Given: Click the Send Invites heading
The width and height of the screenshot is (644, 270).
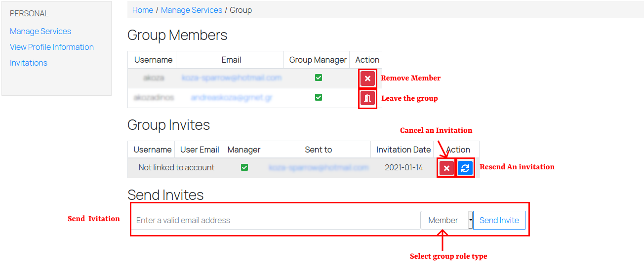Looking at the screenshot, I should coord(165,194).
